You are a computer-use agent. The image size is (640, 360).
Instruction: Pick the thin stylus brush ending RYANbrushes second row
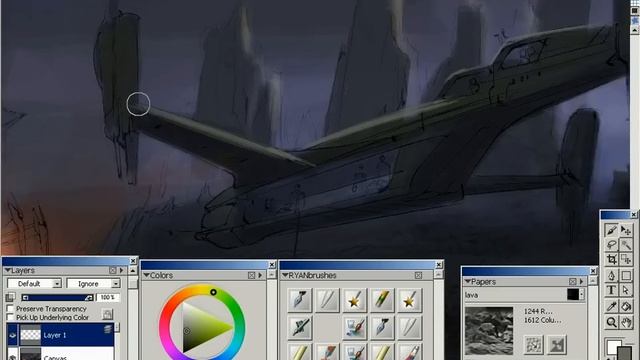[409, 327]
